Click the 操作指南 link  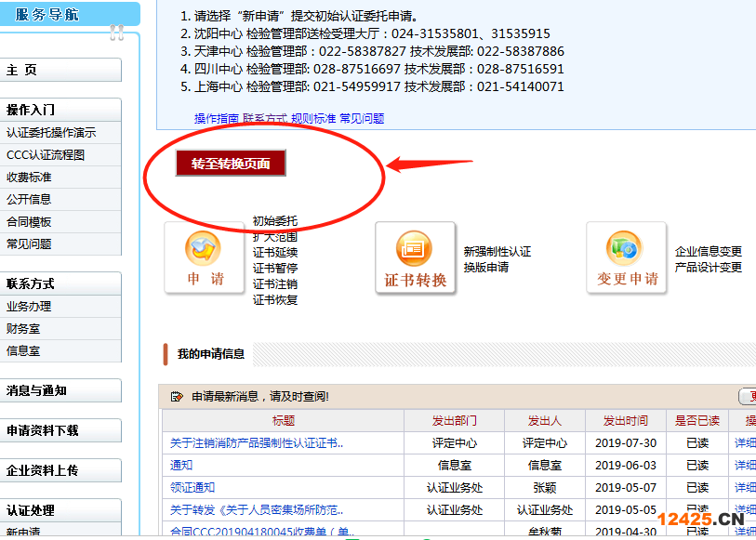[216, 119]
